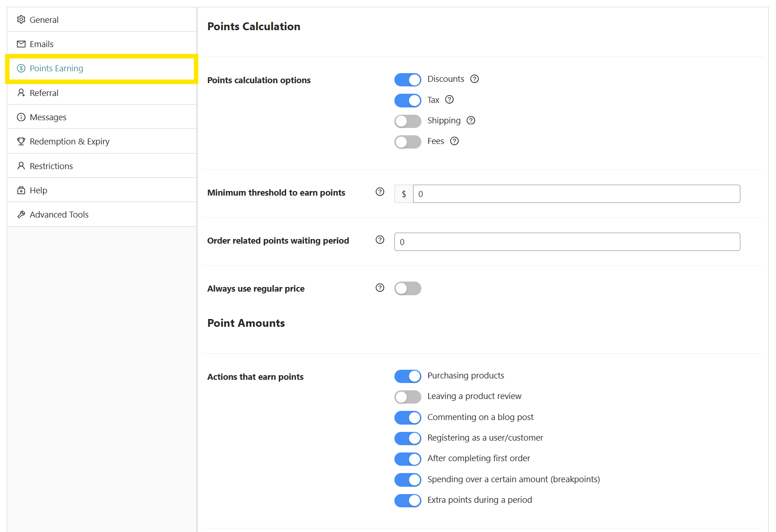
Task: Click the minimum threshold amount field
Action: [x=576, y=194]
